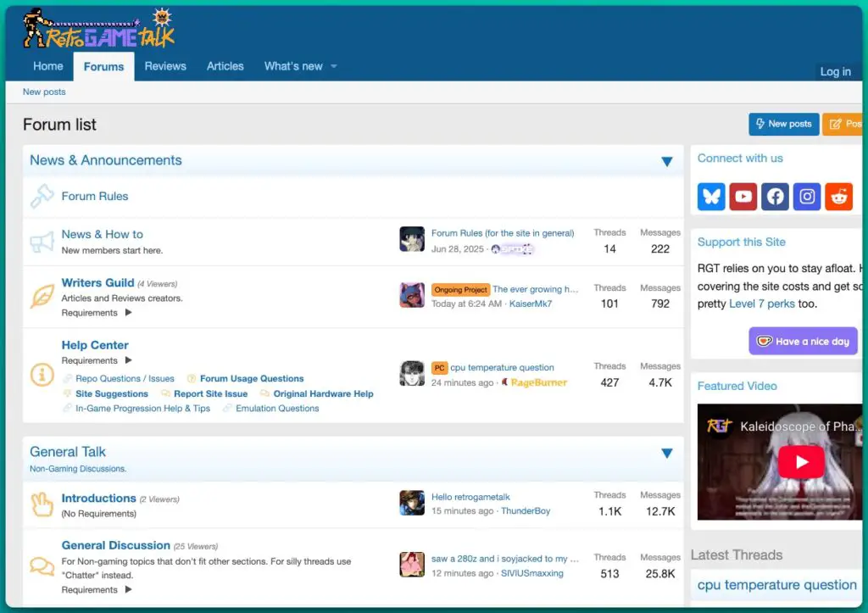
Task: Open the Log in link
Action: coord(835,72)
